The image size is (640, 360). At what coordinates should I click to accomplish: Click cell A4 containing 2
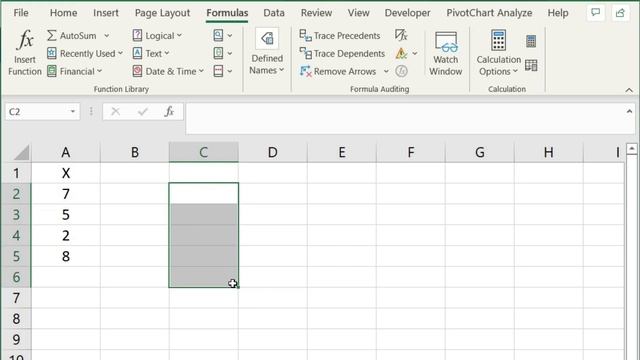tap(66, 236)
